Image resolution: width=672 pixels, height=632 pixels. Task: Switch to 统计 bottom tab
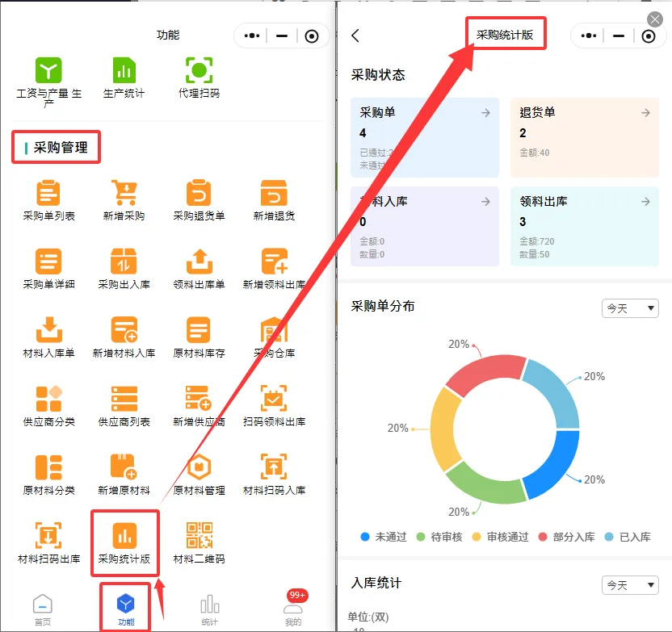[x=209, y=609]
